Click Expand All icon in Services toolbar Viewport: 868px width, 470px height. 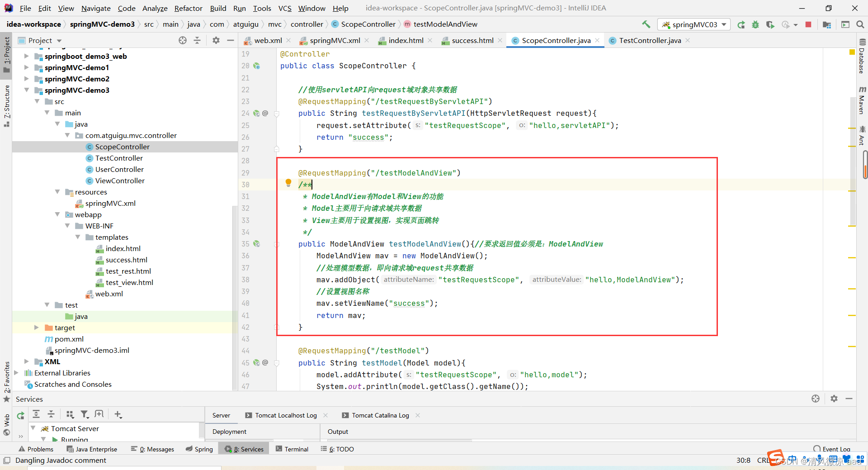[37, 414]
